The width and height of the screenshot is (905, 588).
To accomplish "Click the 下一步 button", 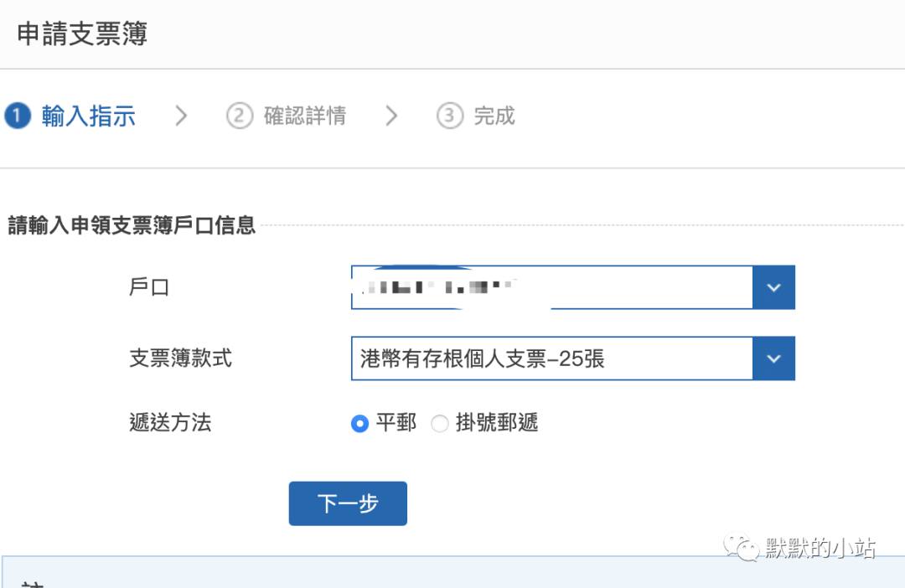I will click(x=348, y=503).
